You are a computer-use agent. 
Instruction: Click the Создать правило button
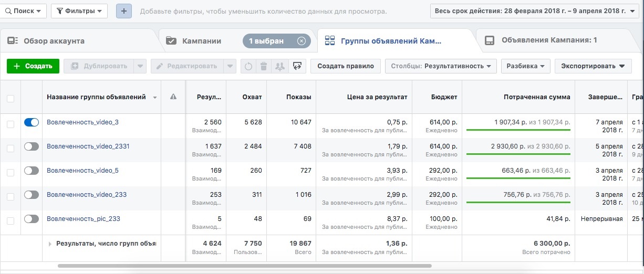[x=346, y=66]
